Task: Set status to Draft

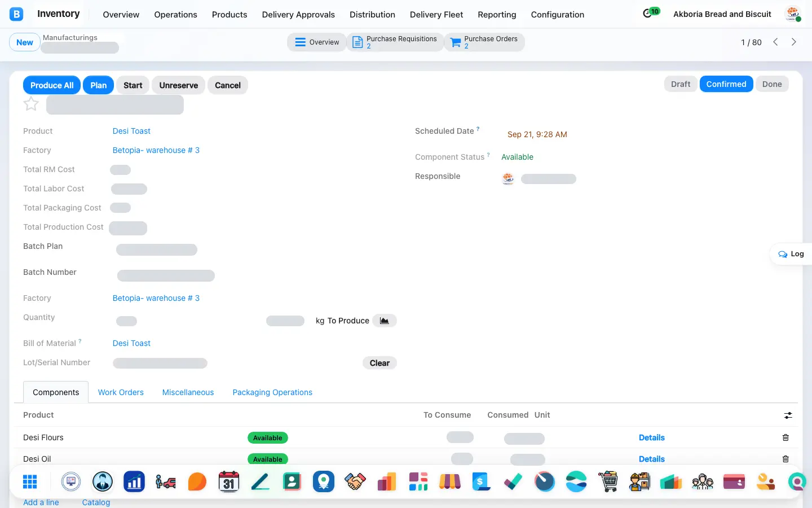Action: (x=681, y=84)
